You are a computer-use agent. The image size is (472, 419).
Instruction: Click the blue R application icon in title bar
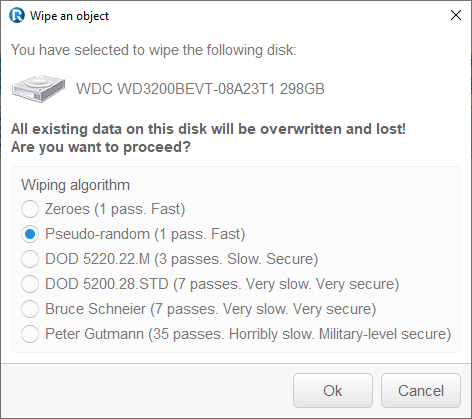pos(17,15)
